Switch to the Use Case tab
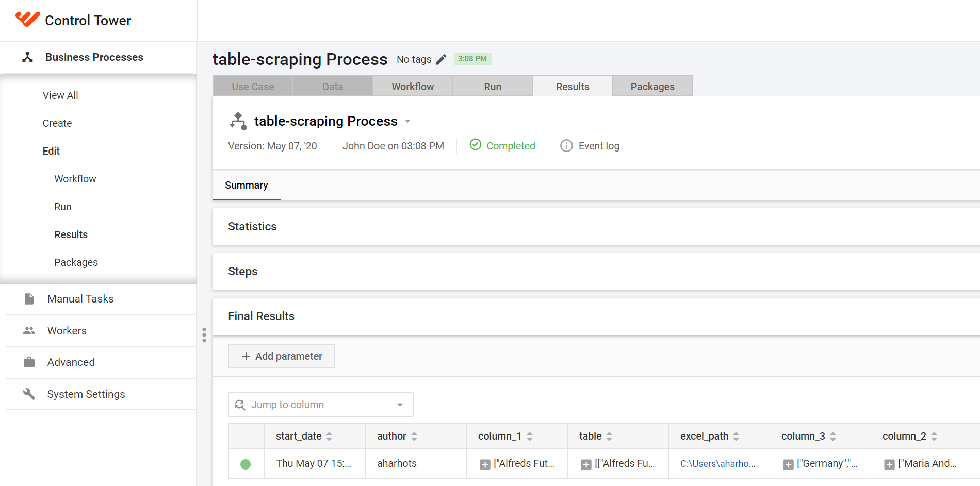980x486 pixels. click(253, 86)
